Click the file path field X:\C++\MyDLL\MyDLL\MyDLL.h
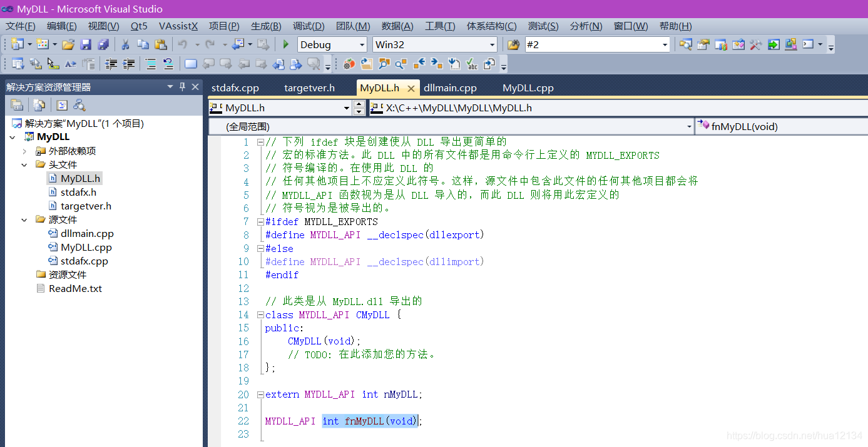Viewport: 868px width, 447px height. [x=618, y=108]
